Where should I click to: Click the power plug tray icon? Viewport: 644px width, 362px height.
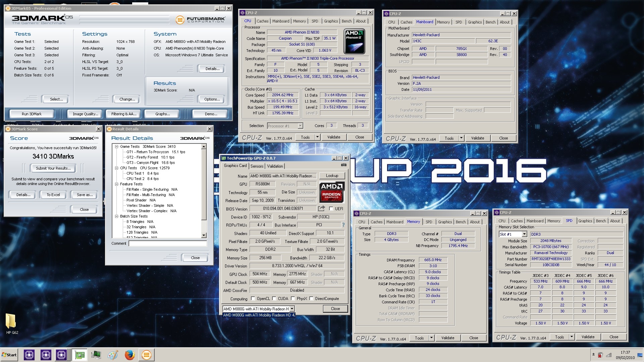[600, 355]
